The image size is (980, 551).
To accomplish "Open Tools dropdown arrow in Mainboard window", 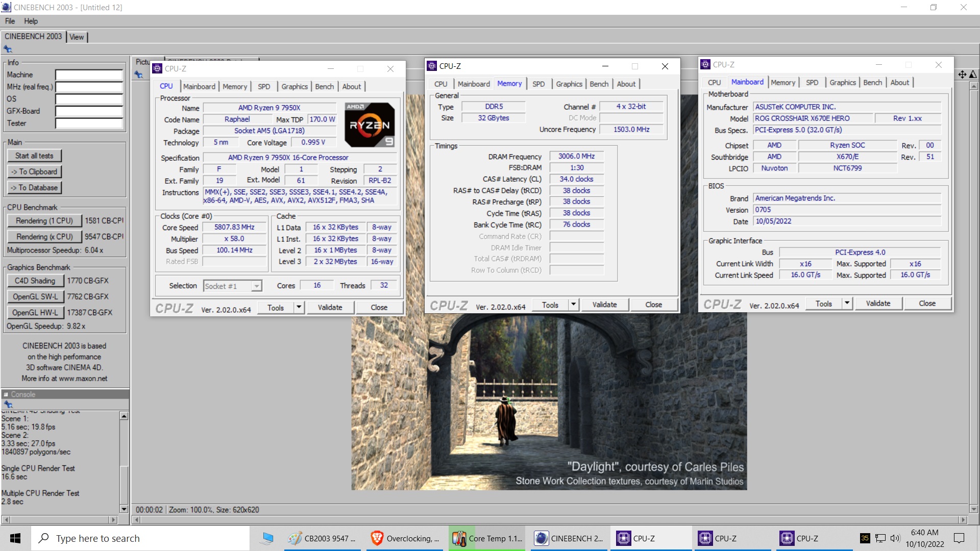I will [847, 303].
